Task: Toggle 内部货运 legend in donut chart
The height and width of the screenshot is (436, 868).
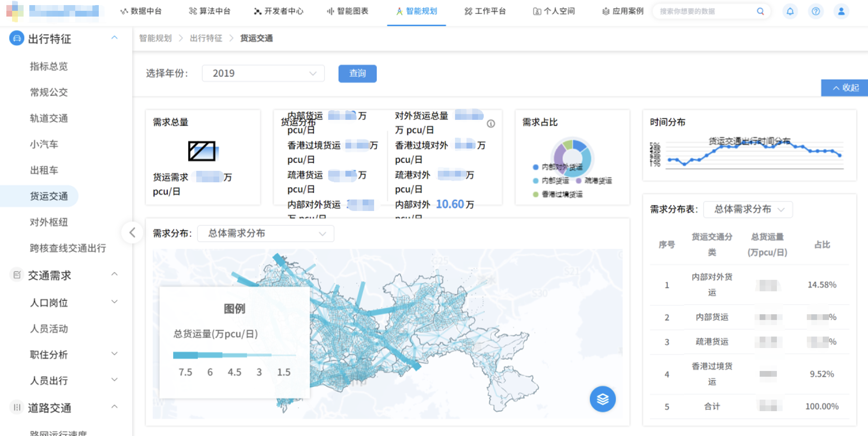Action: 551,181
